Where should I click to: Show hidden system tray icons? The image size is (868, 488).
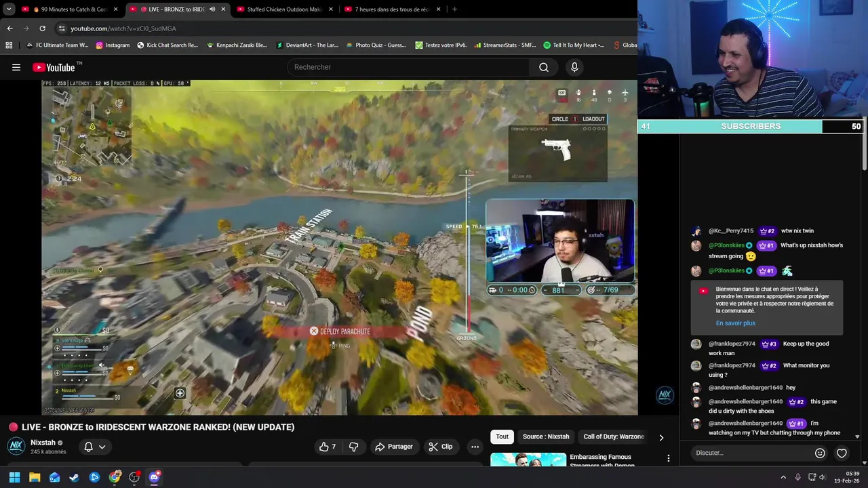783,477
